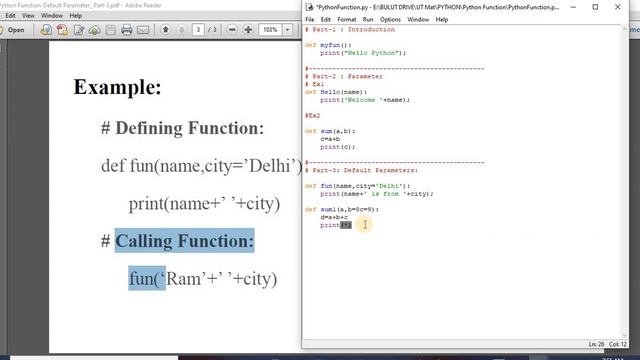Click the IDLE editor vertical scrollbar
This screenshot has height=360, width=640.
[624, 182]
